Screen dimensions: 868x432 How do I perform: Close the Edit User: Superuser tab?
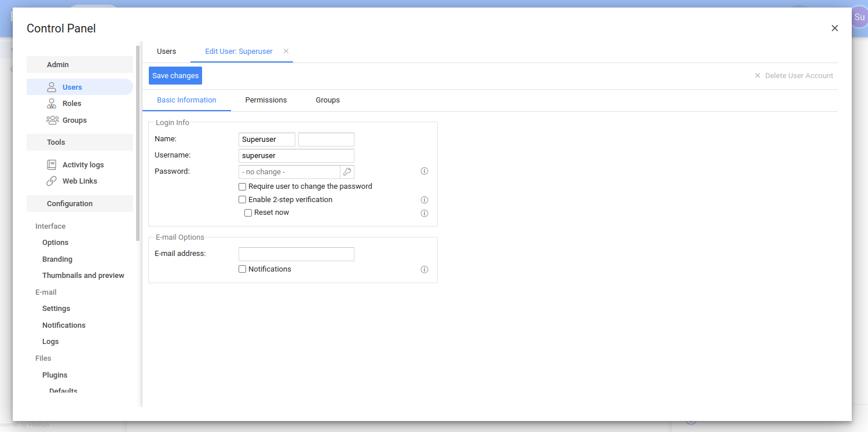click(285, 51)
